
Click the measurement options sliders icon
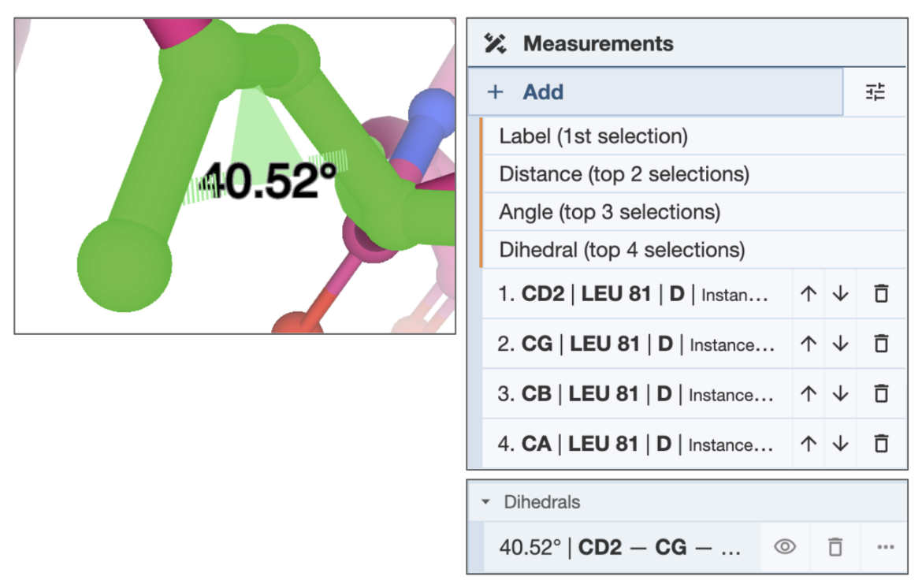pos(875,92)
